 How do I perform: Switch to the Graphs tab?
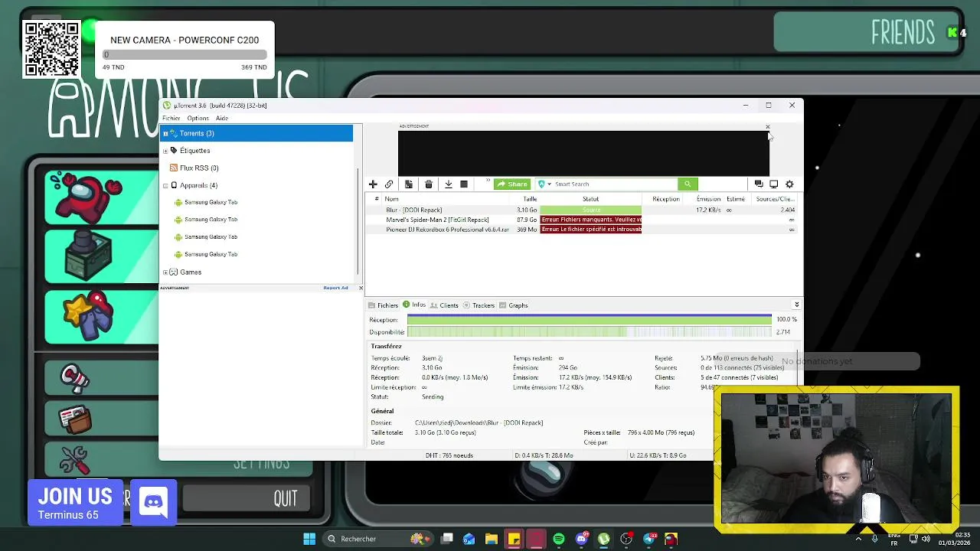click(514, 305)
